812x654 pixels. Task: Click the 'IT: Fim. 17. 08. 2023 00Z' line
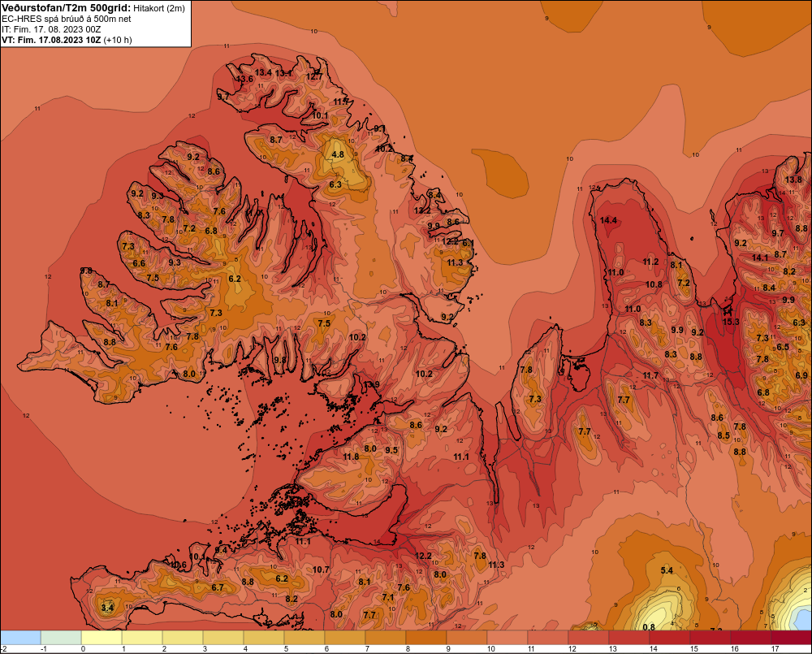[51, 29]
